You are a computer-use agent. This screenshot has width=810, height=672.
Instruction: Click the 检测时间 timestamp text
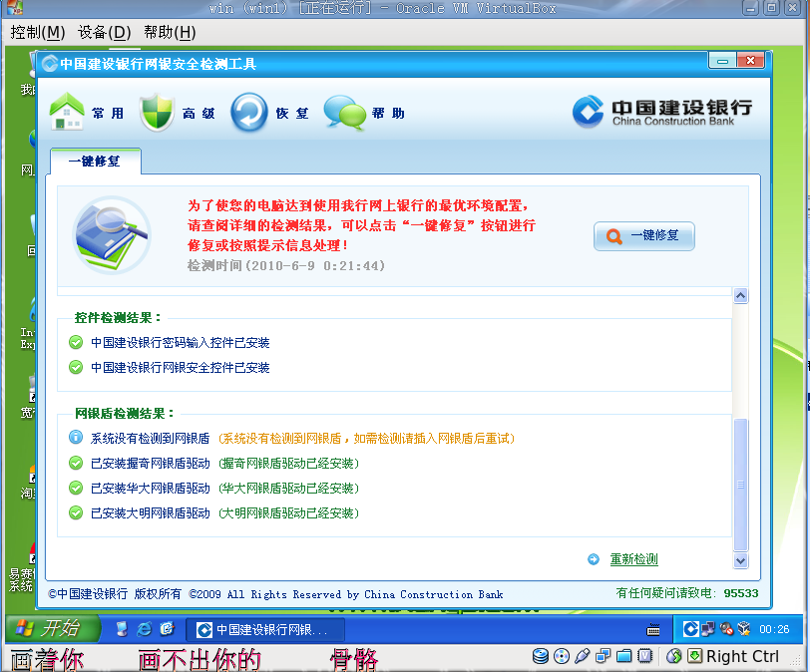click(285, 266)
